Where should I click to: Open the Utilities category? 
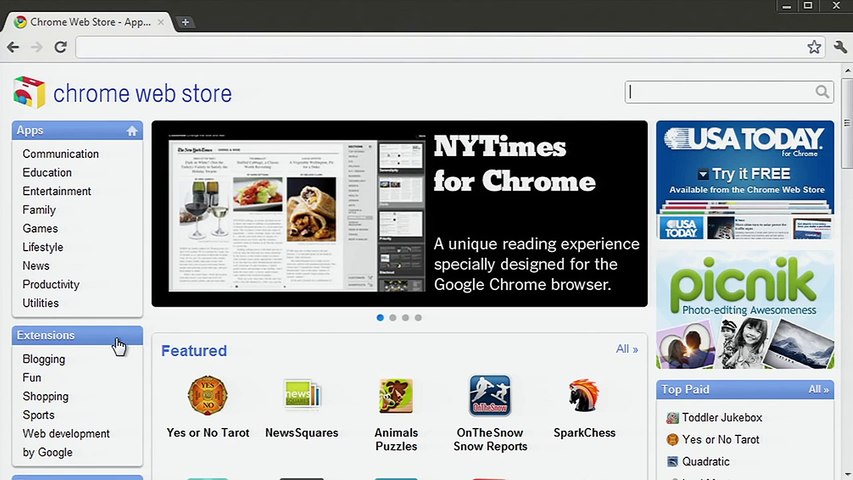[x=40, y=303]
